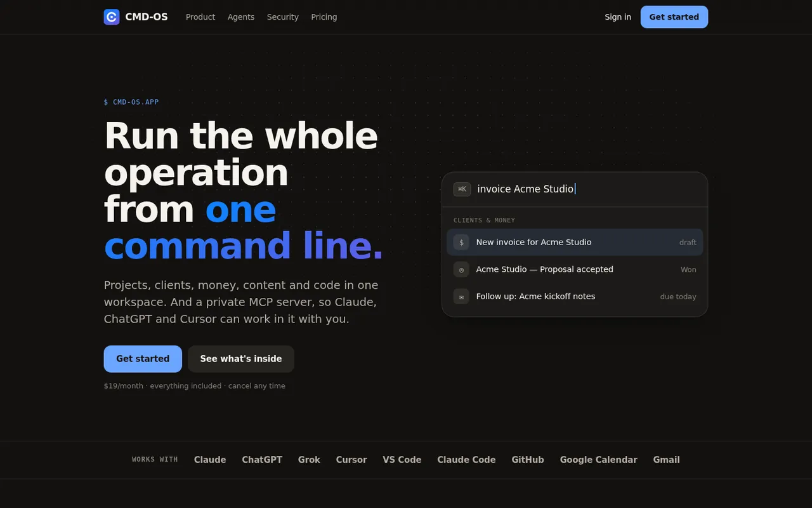The width and height of the screenshot is (812, 508).
Task: Click GitHub in the Works with row
Action: (x=528, y=460)
